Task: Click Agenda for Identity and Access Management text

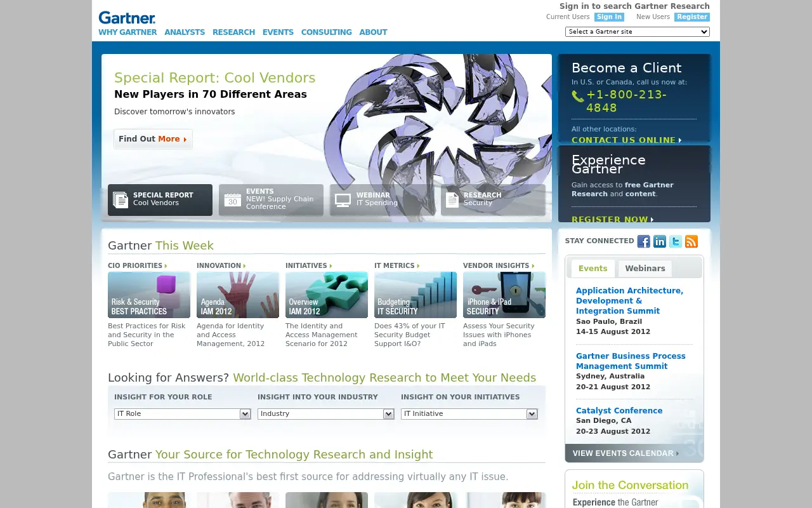Action: (231, 335)
